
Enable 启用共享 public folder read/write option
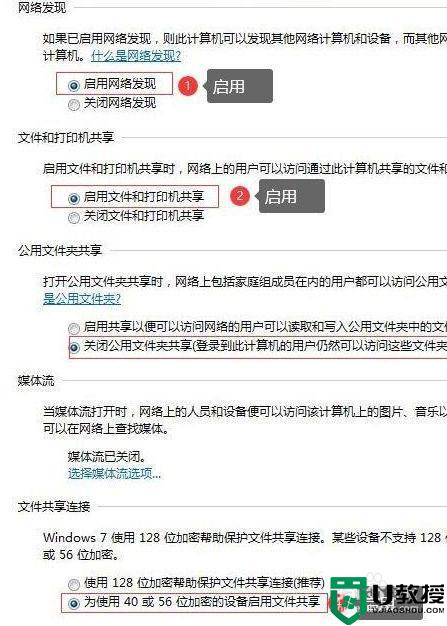click(73, 328)
